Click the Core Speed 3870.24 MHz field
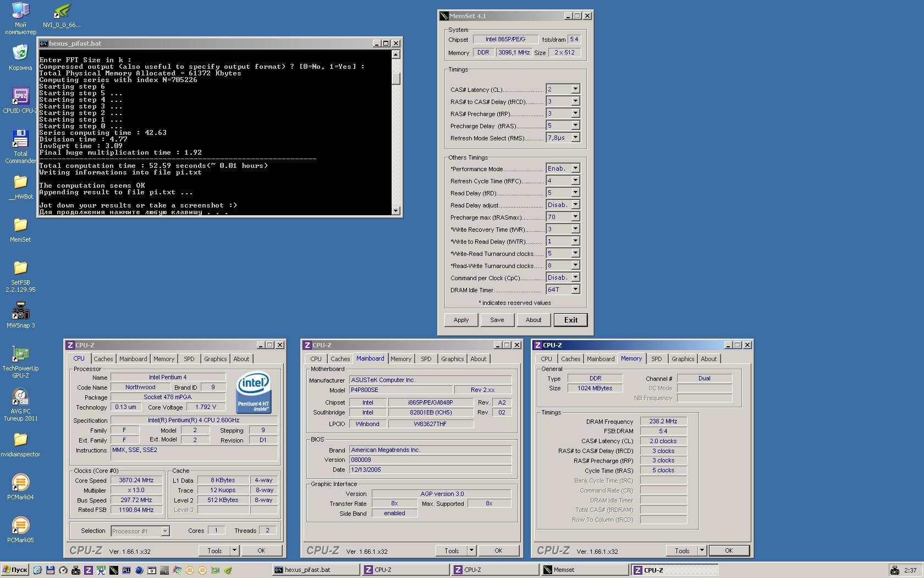 point(136,480)
